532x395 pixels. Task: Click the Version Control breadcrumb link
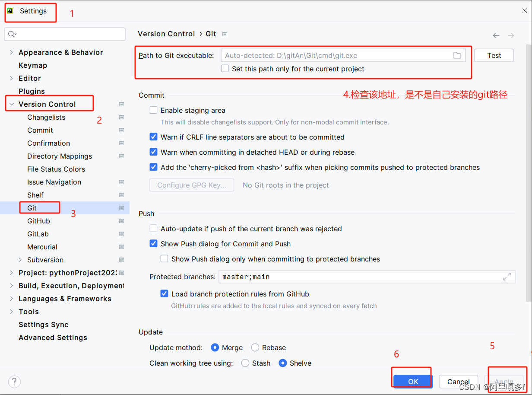coord(166,34)
